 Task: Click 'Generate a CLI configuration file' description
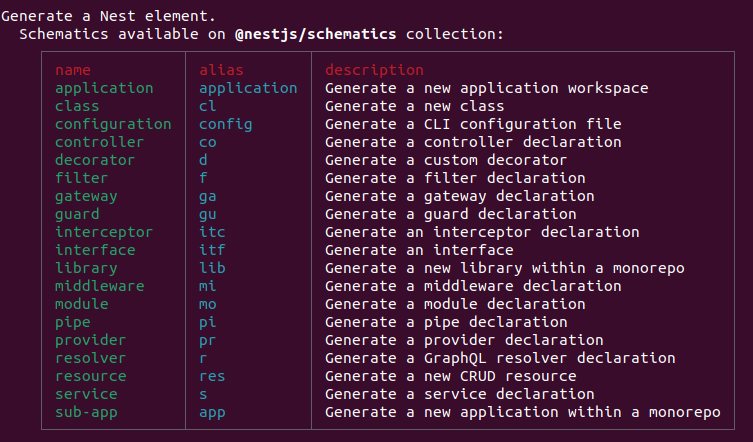click(x=473, y=124)
